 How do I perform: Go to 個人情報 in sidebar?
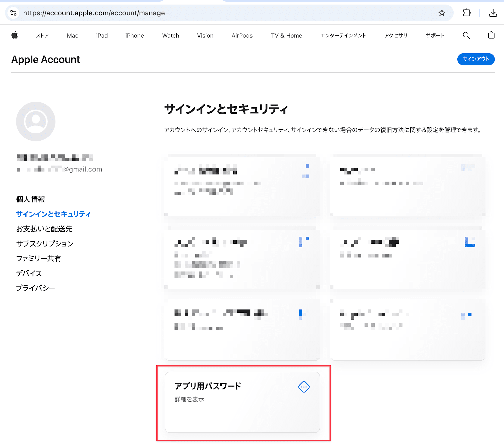point(30,199)
